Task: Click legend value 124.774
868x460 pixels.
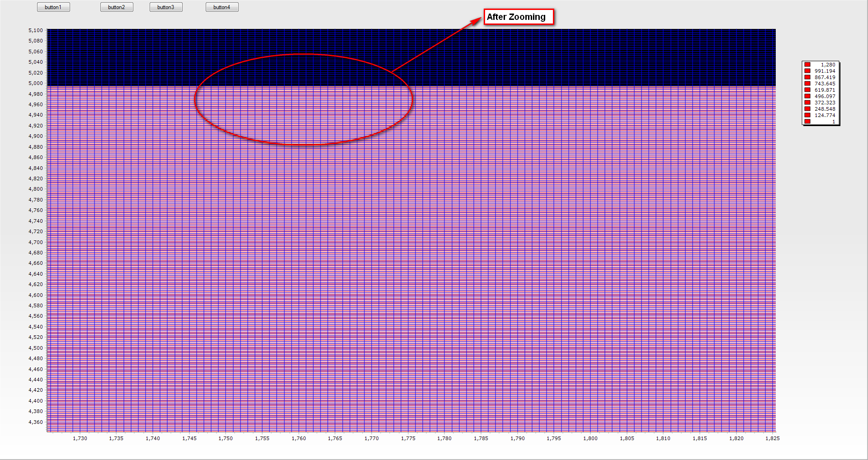Action: [825, 115]
